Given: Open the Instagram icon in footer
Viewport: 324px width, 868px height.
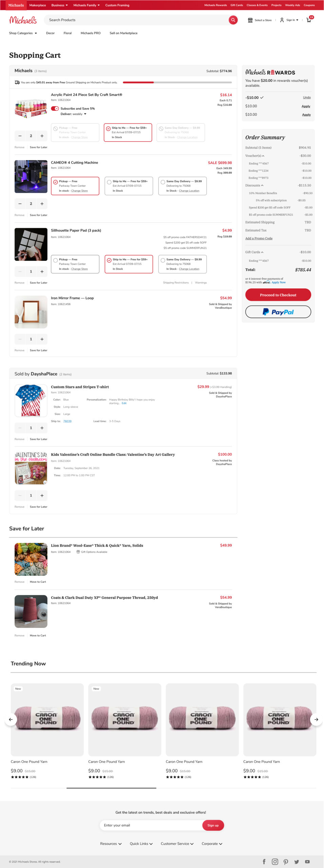Looking at the screenshot, I should 275,862.
